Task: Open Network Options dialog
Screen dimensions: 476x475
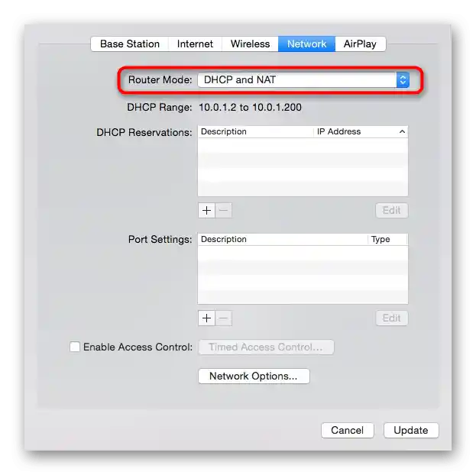Action: (x=254, y=376)
